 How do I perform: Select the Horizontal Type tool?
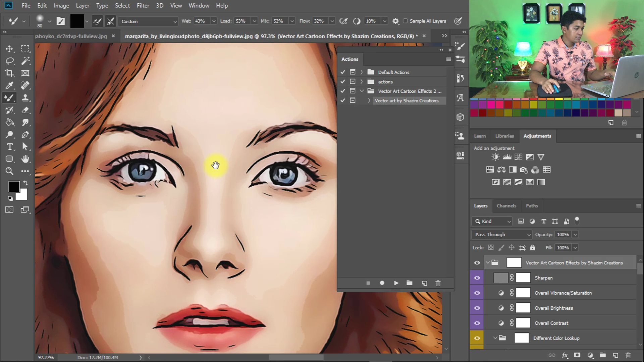[x=9, y=147]
